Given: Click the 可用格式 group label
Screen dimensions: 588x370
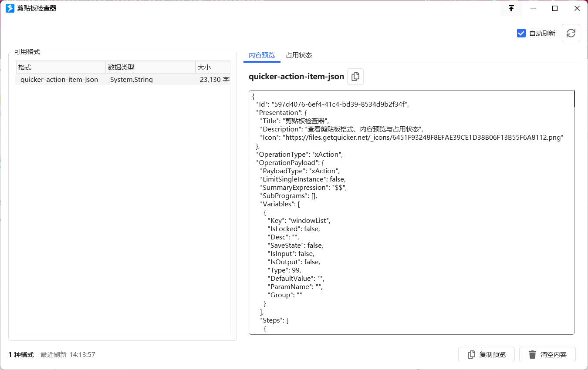Looking at the screenshot, I should coord(27,52).
